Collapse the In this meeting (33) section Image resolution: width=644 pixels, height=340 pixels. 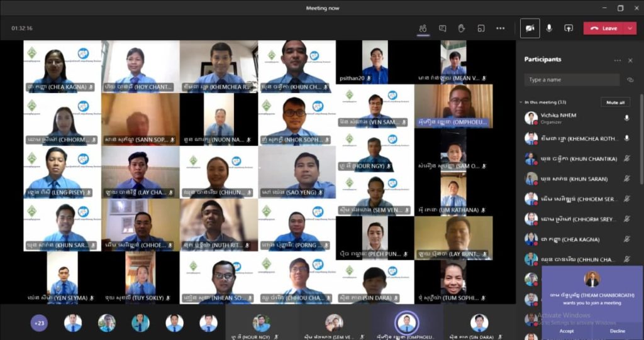(x=521, y=102)
